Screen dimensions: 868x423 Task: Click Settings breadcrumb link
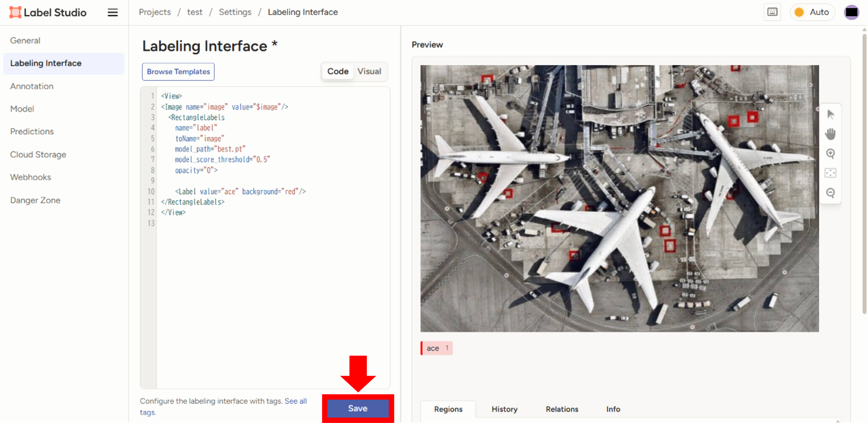point(235,12)
